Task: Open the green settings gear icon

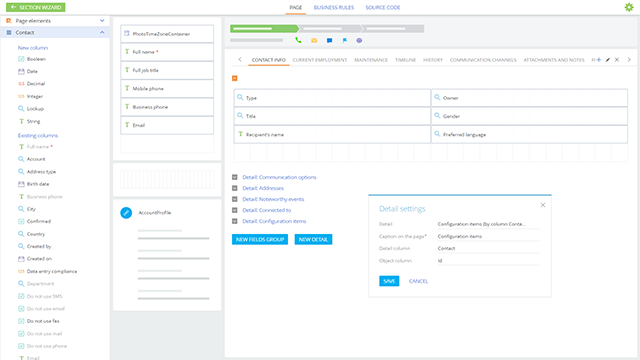Action: (629, 7)
